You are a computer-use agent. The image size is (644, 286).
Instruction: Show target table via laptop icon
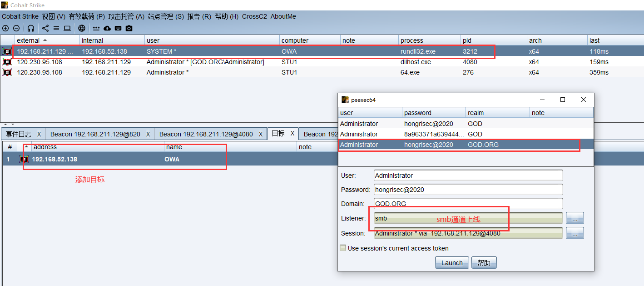click(x=67, y=28)
